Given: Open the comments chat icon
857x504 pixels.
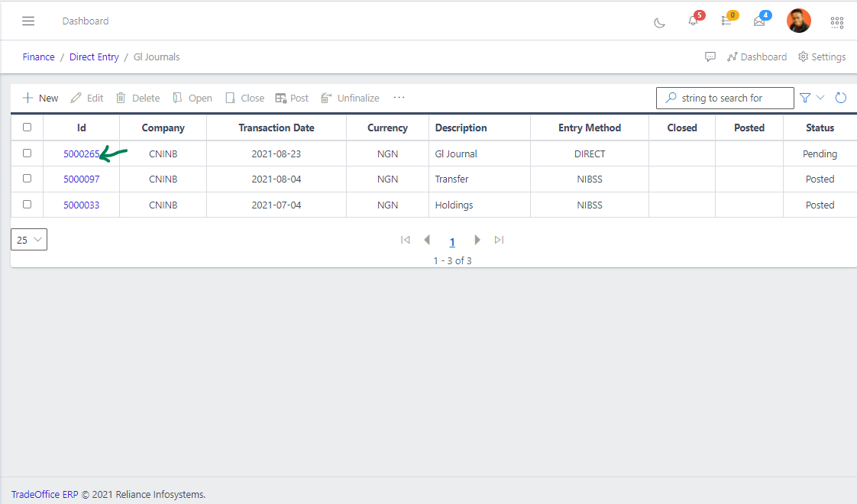Looking at the screenshot, I should click(710, 57).
